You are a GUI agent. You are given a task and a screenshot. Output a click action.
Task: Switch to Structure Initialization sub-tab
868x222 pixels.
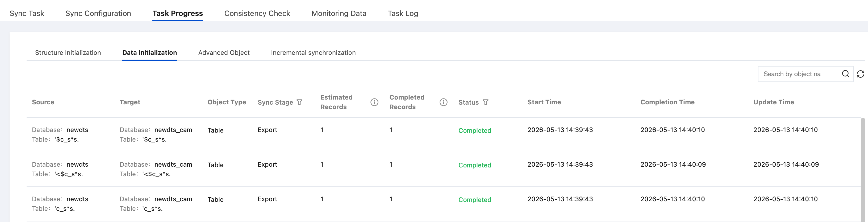(68, 53)
